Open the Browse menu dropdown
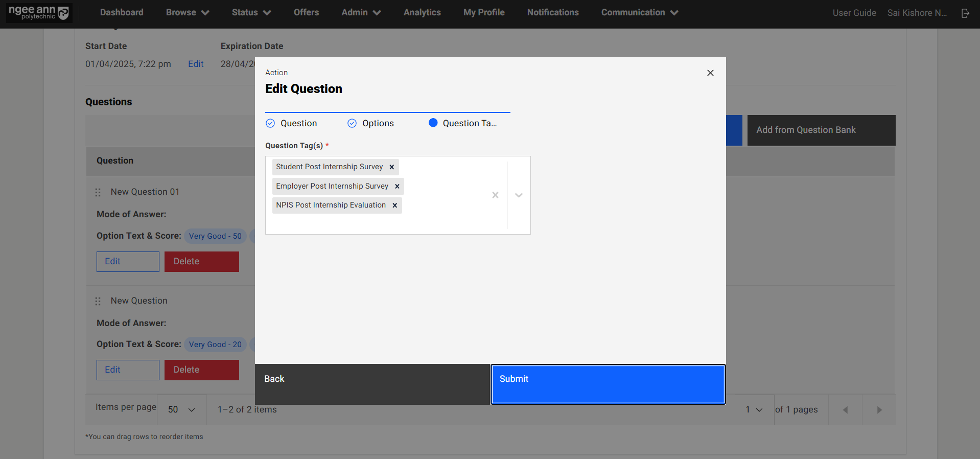 [187, 13]
